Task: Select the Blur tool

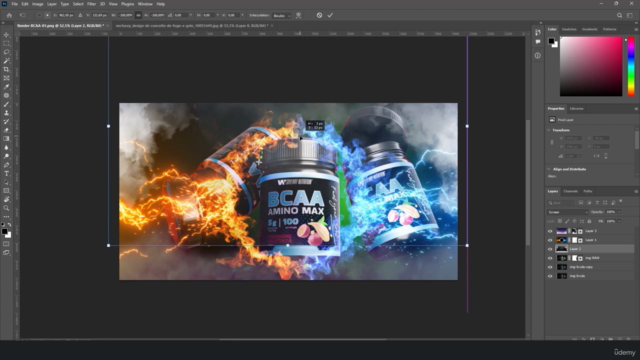Action: [6, 147]
